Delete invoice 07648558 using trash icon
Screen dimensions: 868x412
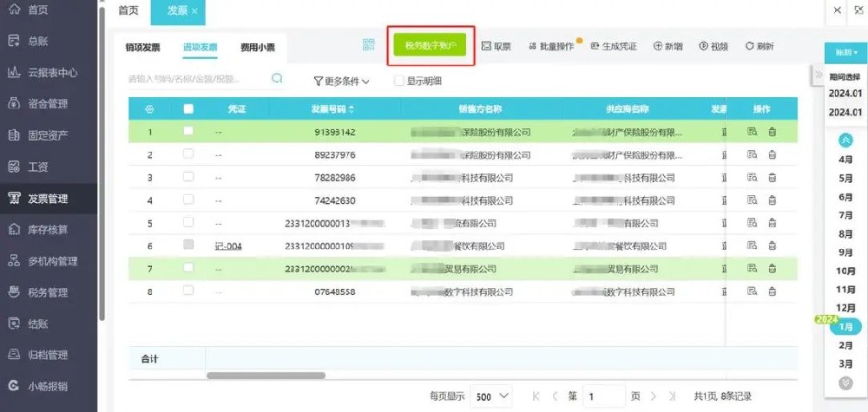(x=773, y=291)
